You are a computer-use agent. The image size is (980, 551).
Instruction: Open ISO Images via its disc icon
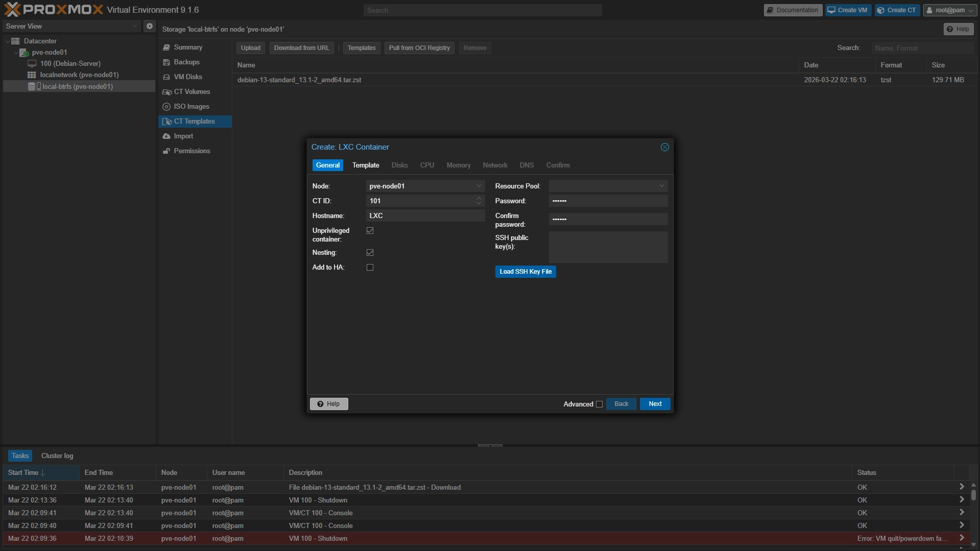point(166,107)
